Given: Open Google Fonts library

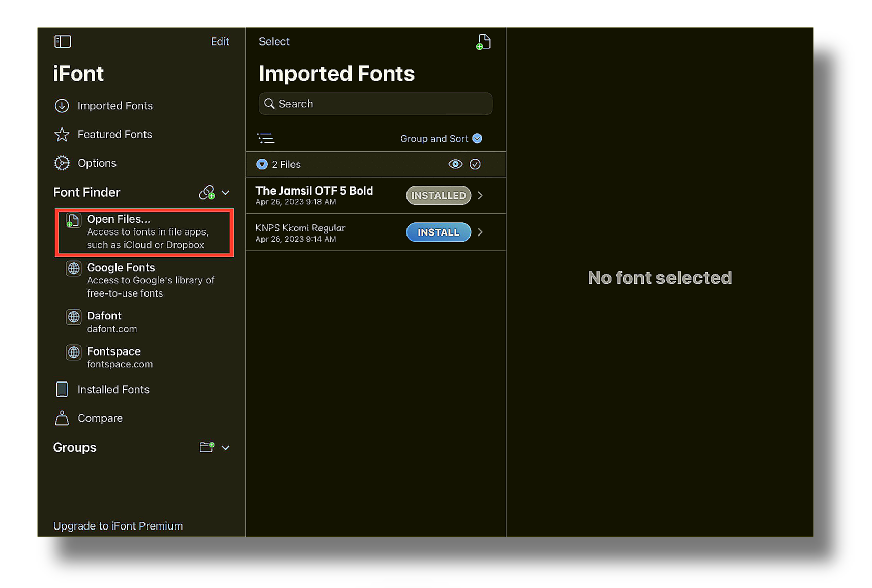Looking at the screenshot, I should click(144, 280).
